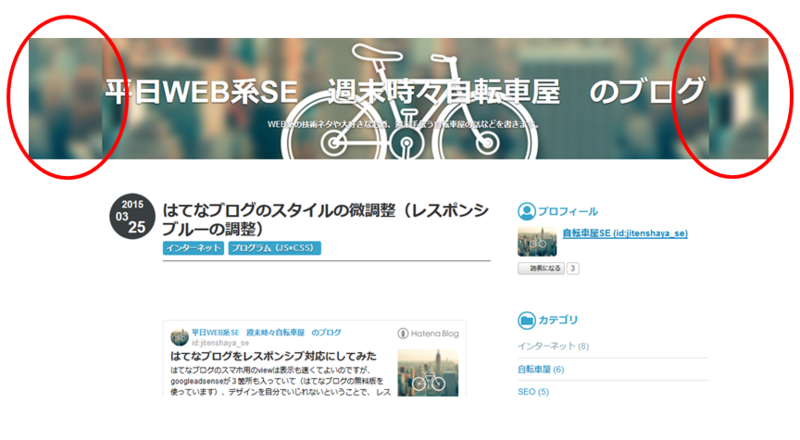Click the 2015 03 25 date circle
Viewport: 800px width, 440px height.
[x=132, y=216]
